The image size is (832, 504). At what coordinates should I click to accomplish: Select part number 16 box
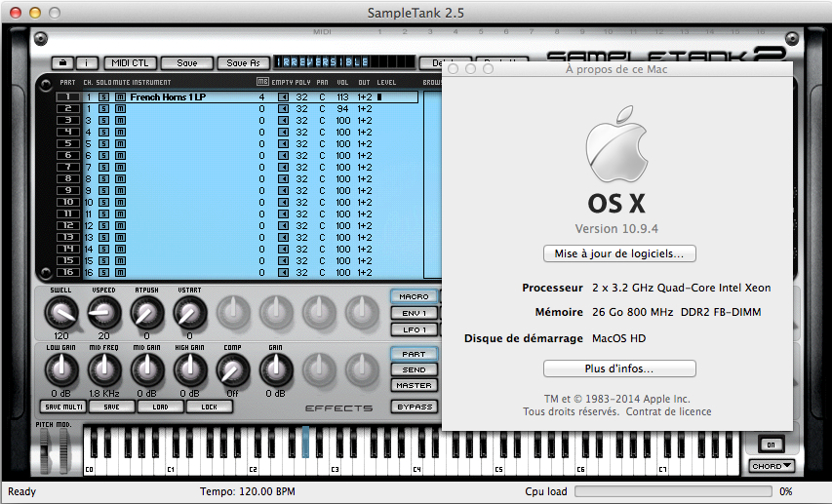click(68, 272)
